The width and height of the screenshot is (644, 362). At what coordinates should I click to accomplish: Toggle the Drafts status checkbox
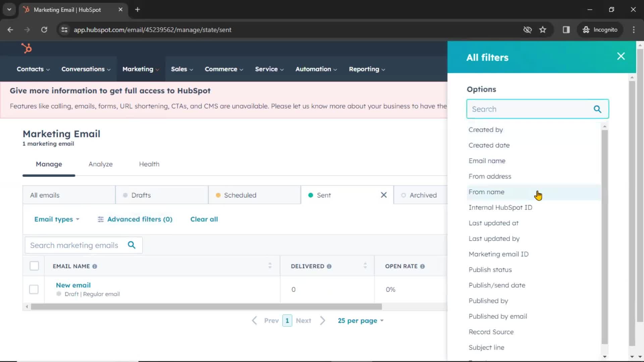click(x=126, y=195)
